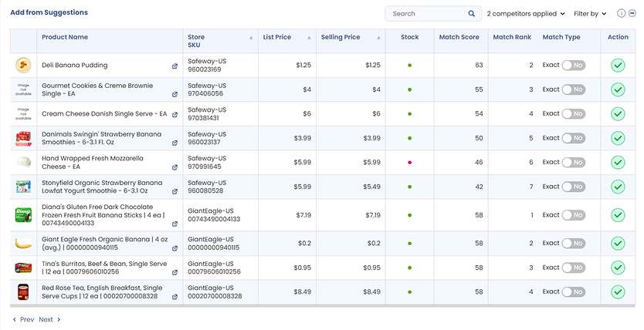Approve Deli Banana Pudding with green checkmark

(x=618, y=66)
